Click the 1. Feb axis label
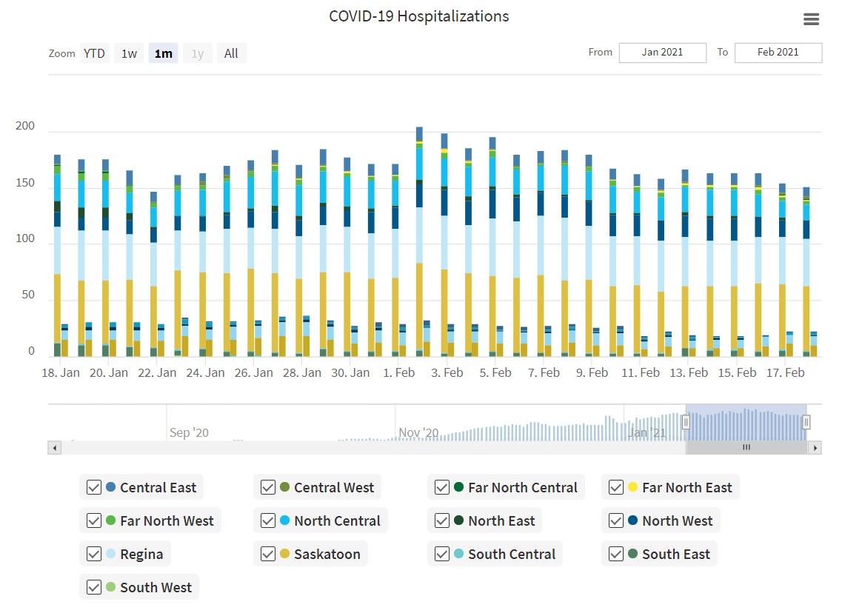Viewport: 842px width, 616px height. pos(399,372)
